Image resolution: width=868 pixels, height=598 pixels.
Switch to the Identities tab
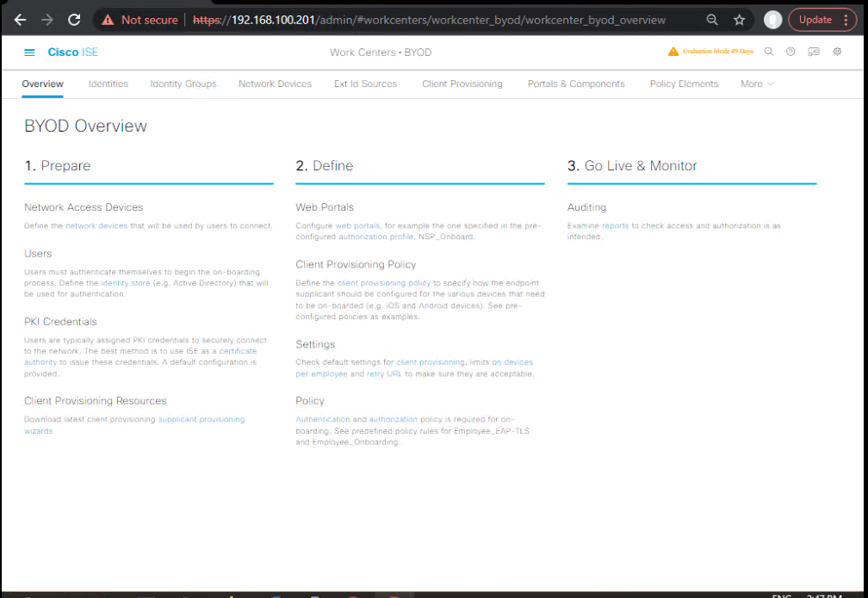pos(108,84)
